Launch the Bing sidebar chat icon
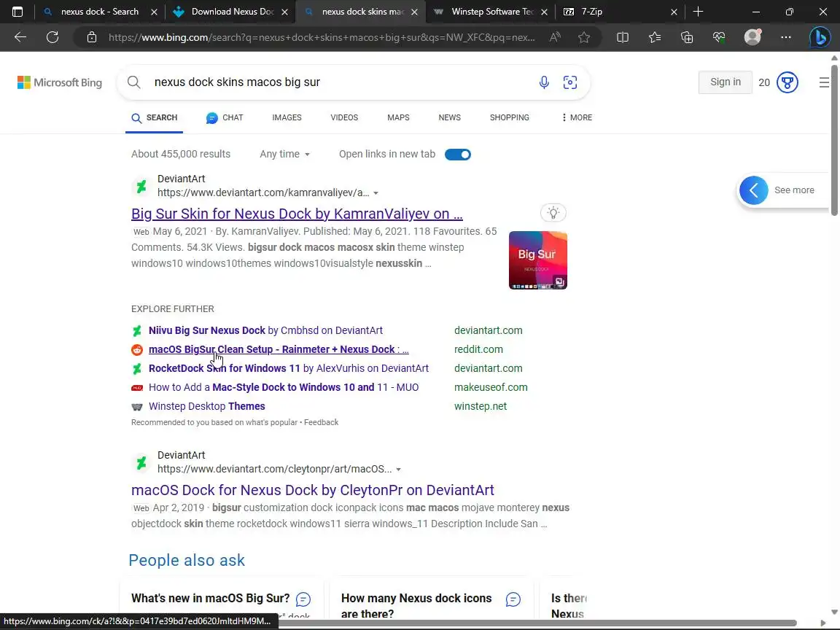Screen dimensions: 840x630 click(x=819, y=37)
